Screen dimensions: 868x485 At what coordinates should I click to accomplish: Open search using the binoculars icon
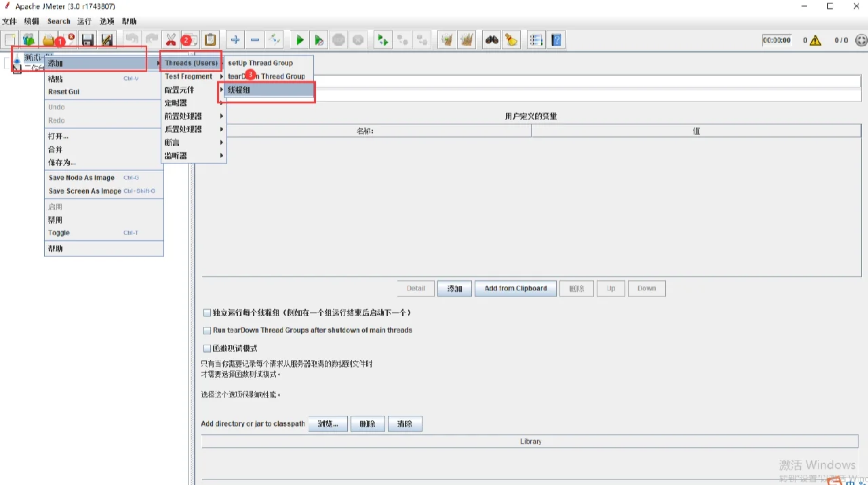[491, 39]
